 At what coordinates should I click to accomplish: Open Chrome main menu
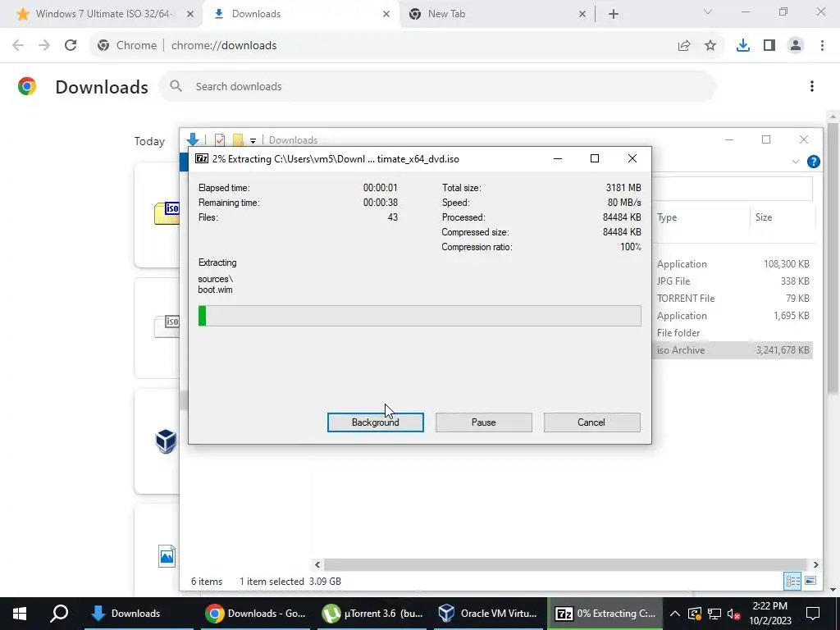(x=822, y=46)
